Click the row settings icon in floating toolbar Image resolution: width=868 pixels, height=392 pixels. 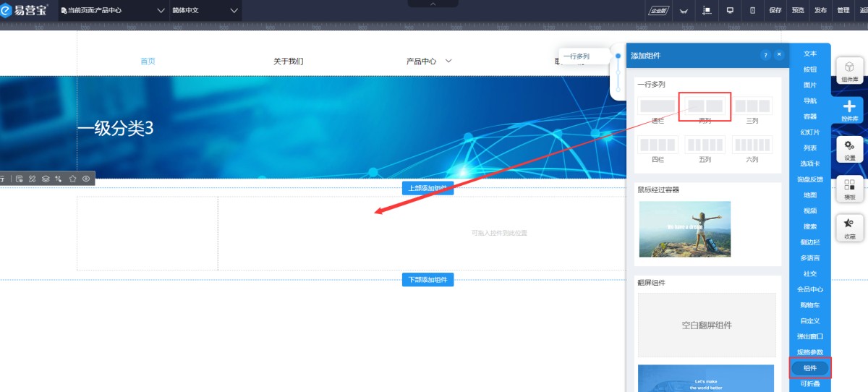20,178
